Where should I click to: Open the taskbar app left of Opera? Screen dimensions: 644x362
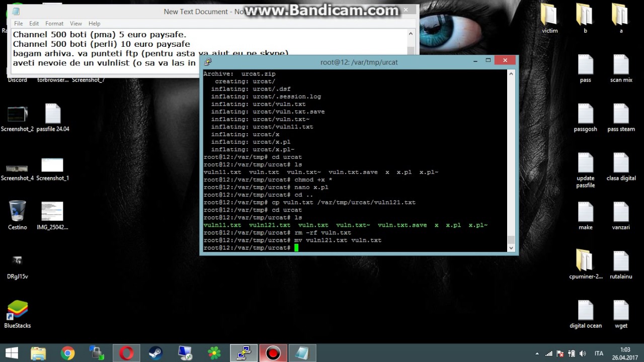(x=97, y=353)
